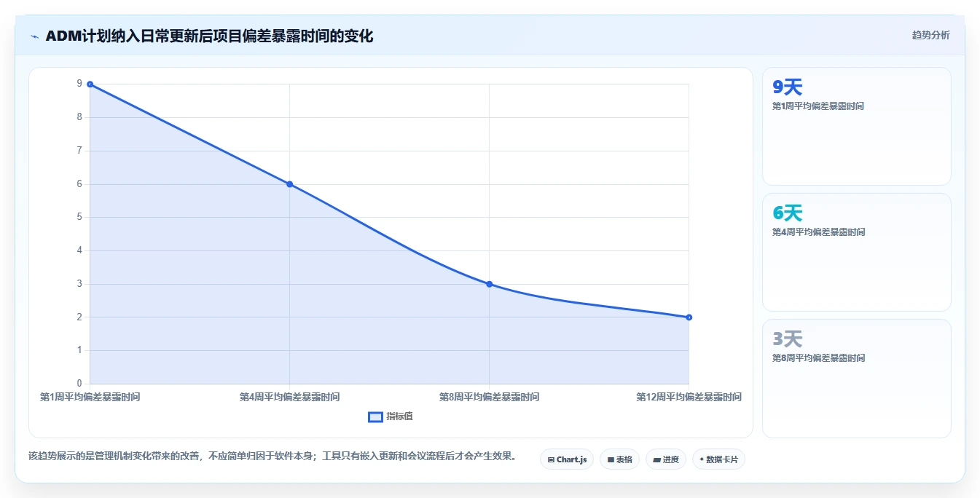The width and height of the screenshot is (980, 498).
Task: Click the footnote starting 该趋势展示的是管理机制
Action: 274,456
